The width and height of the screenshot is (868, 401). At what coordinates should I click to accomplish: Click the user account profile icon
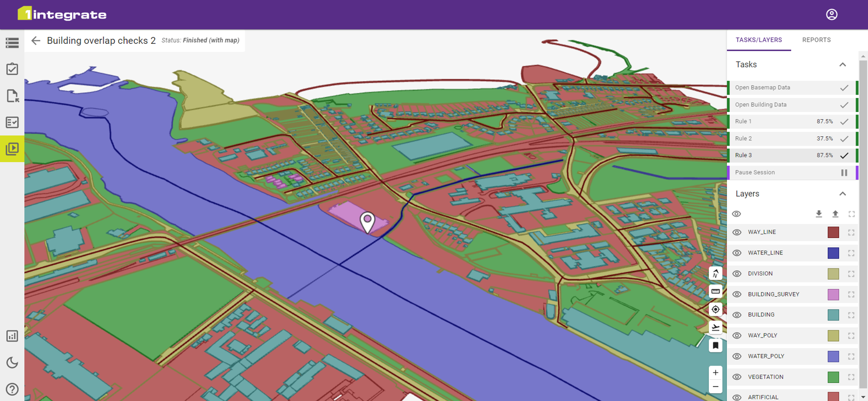click(831, 14)
